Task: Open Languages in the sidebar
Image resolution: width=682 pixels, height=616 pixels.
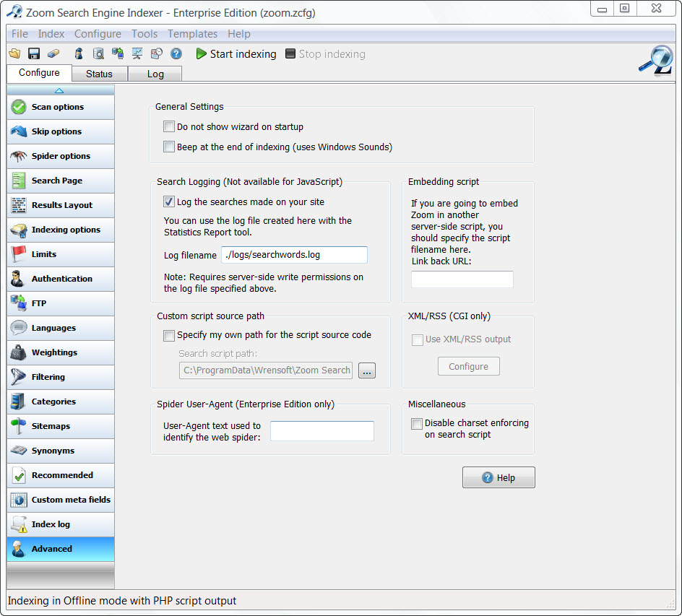Action: point(61,328)
